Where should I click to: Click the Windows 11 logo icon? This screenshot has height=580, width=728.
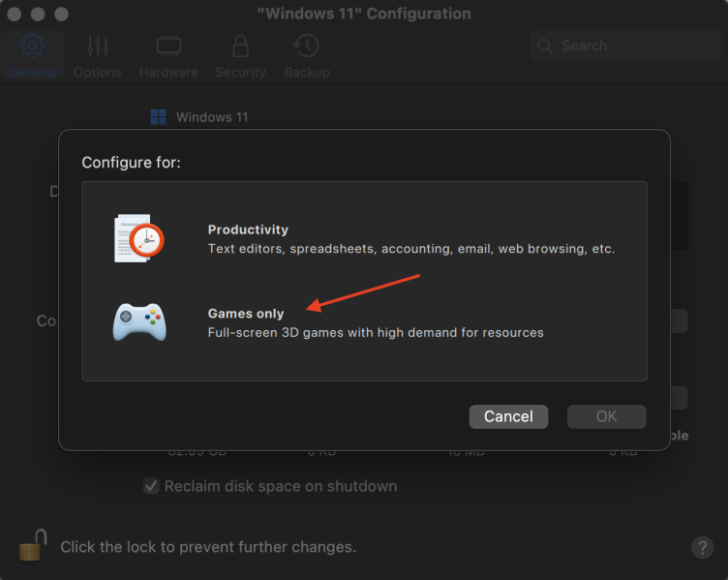(x=159, y=117)
